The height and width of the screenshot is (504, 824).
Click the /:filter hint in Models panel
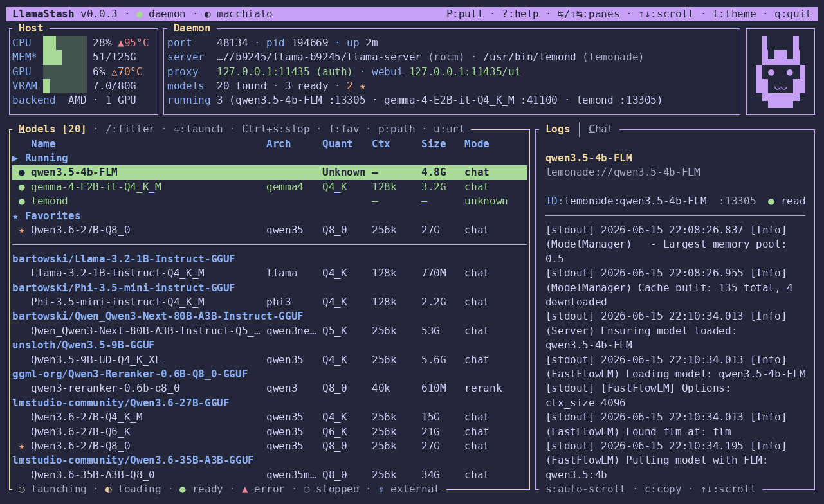click(131, 129)
